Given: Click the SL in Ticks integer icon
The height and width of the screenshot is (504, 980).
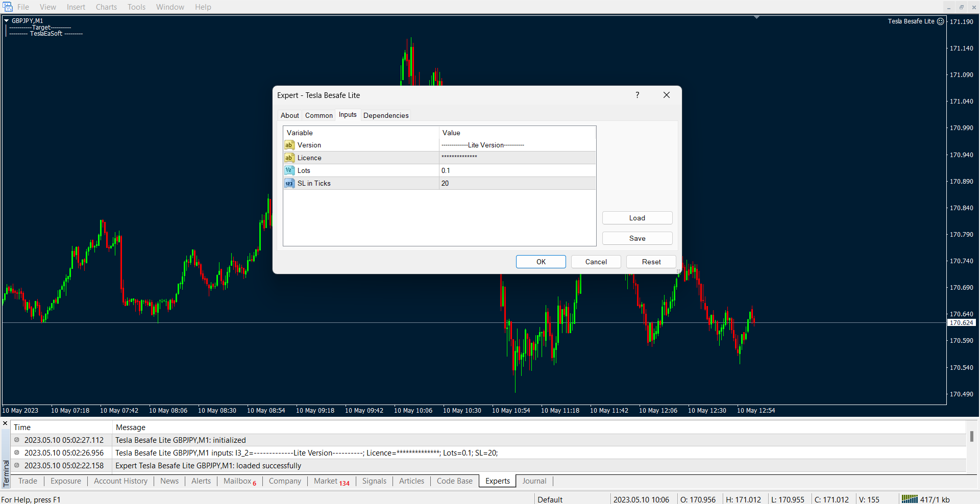Looking at the screenshot, I should click(x=289, y=184).
